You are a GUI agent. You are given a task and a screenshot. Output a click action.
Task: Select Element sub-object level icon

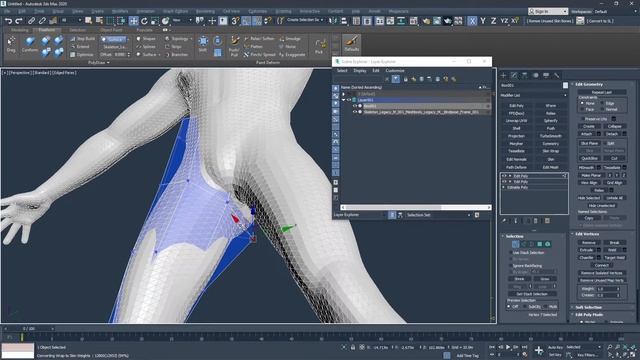click(x=548, y=244)
